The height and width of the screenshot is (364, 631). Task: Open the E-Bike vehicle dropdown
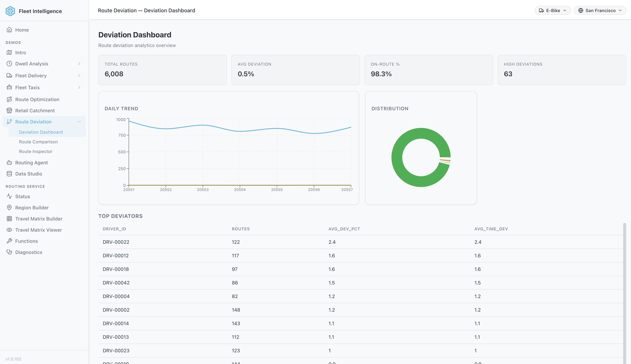click(x=553, y=10)
